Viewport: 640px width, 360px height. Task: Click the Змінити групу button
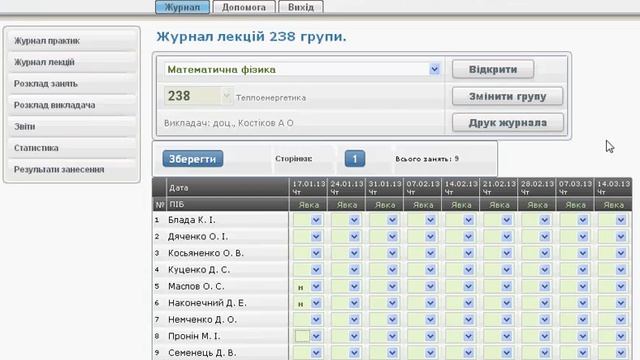point(507,96)
